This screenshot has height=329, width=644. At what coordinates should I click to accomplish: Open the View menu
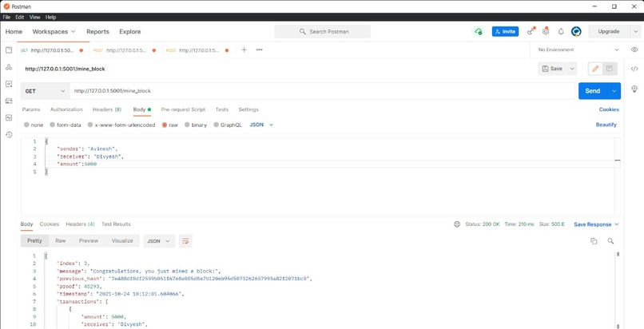point(34,18)
